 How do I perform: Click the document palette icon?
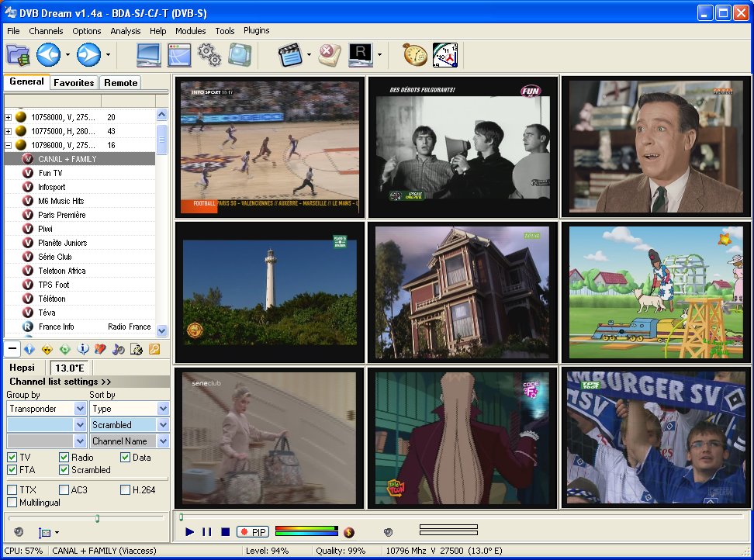coord(136,350)
